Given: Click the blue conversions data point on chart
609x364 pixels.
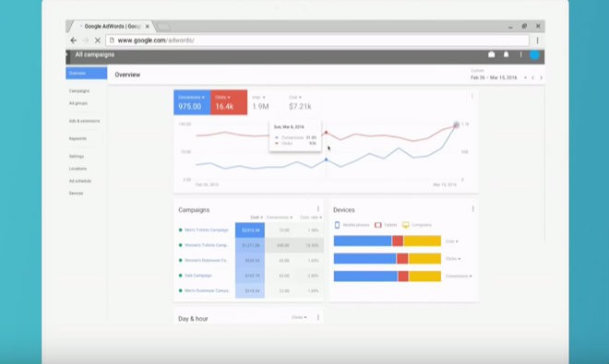Looking at the screenshot, I should coord(327,159).
